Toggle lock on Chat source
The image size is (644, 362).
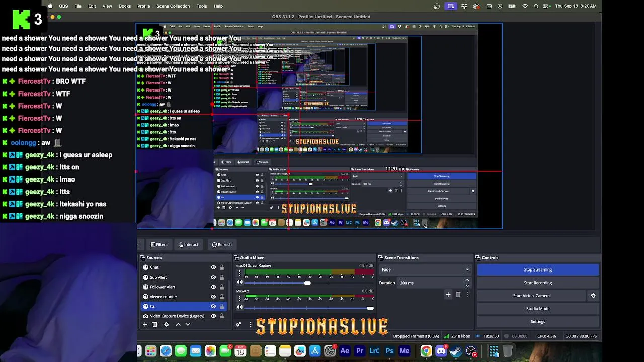coord(221,267)
